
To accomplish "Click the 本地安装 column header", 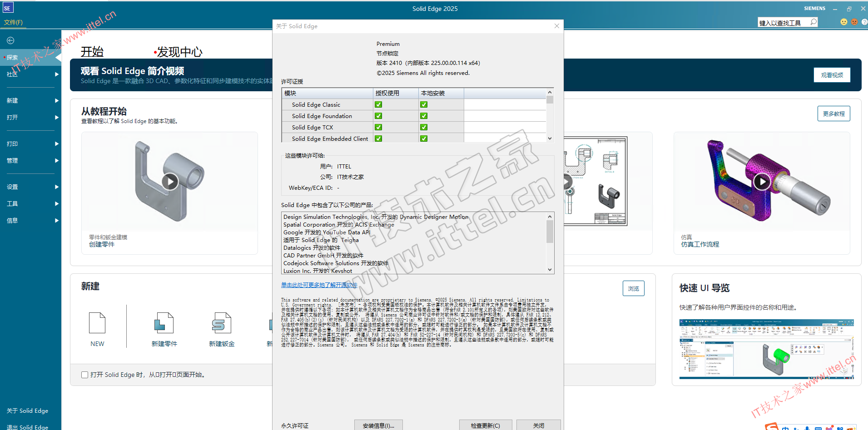I will click(x=441, y=93).
